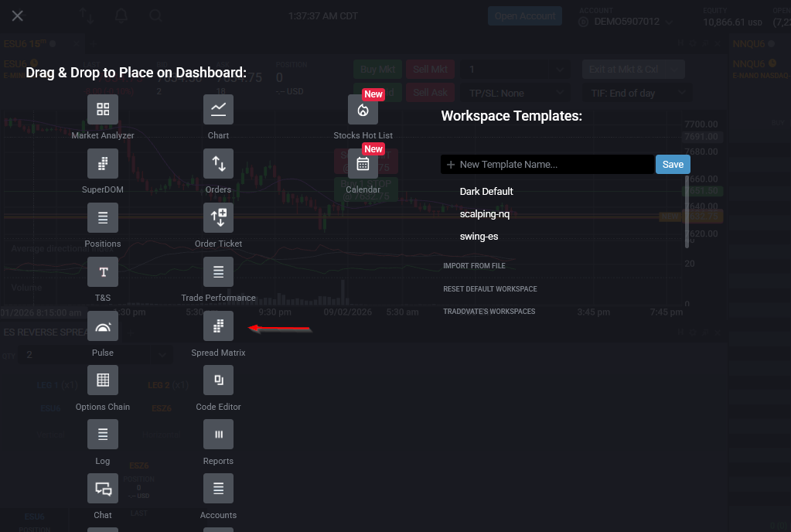The width and height of the screenshot is (791, 532).
Task: Select the Order Ticket module icon
Action: tap(218, 218)
